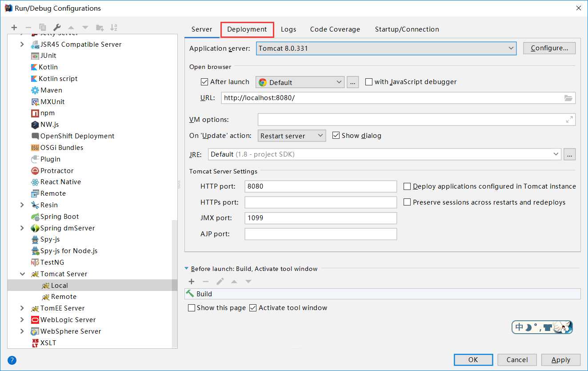The image size is (588, 371).
Task: Select the Kotlin configuration type
Action: tap(44, 67)
